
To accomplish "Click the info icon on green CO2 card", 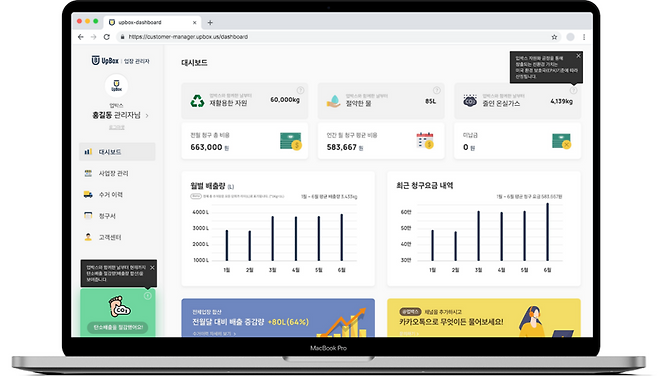I will (148, 296).
